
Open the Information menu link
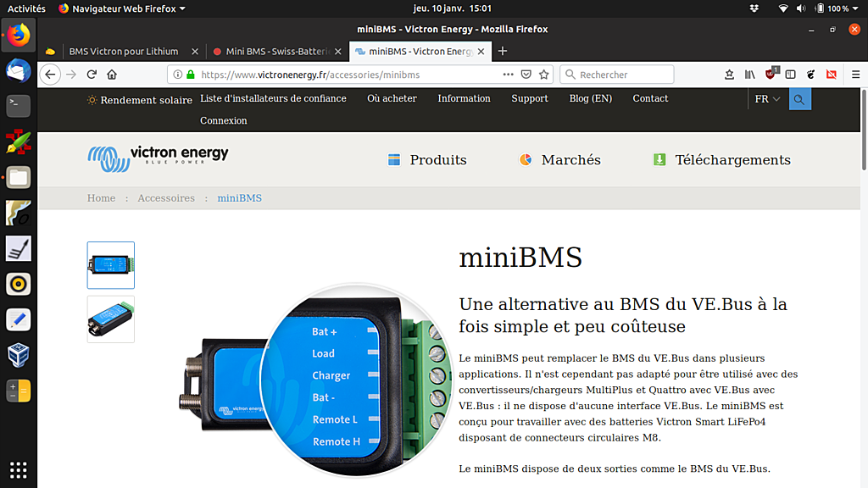(464, 98)
